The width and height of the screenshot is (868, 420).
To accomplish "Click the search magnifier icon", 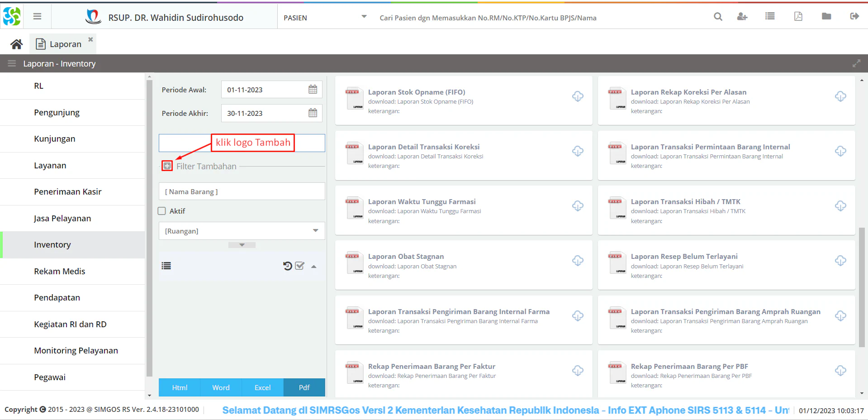I will [718, 17].
